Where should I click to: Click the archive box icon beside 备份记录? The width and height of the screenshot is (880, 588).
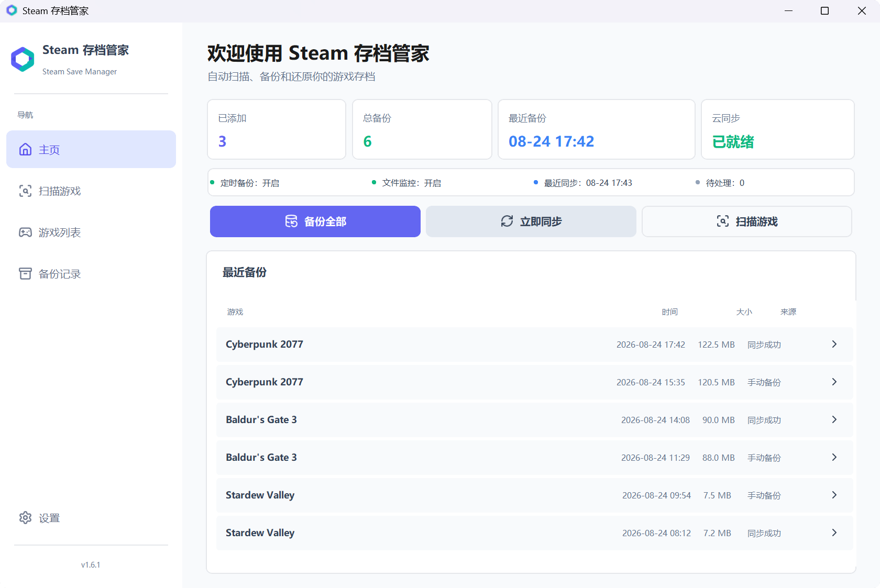click(25, 273)
